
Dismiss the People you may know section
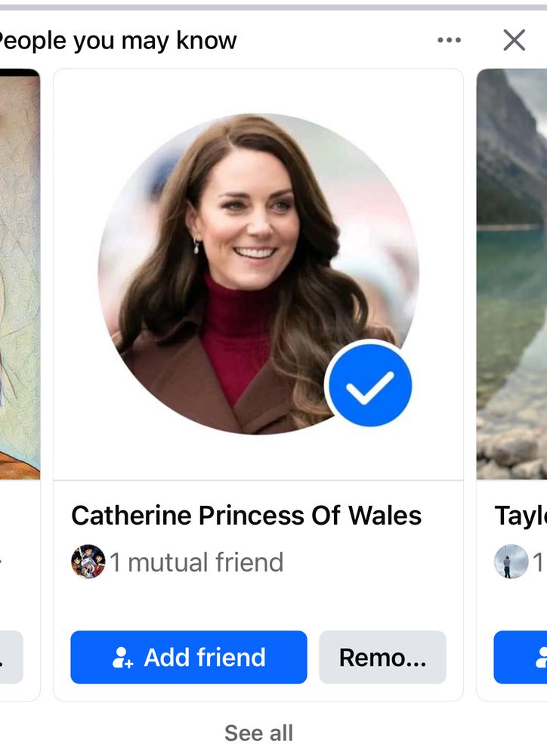(515, 40)
